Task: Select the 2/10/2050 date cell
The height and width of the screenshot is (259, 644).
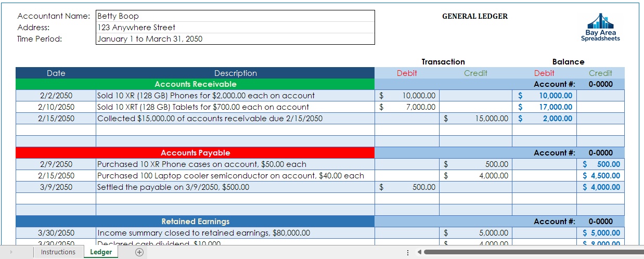Action: (x=56, y=107)
